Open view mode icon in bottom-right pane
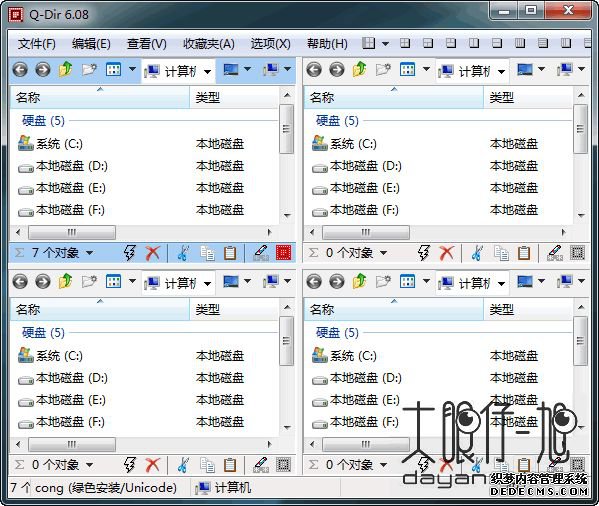599x506 pixels. 408,281
